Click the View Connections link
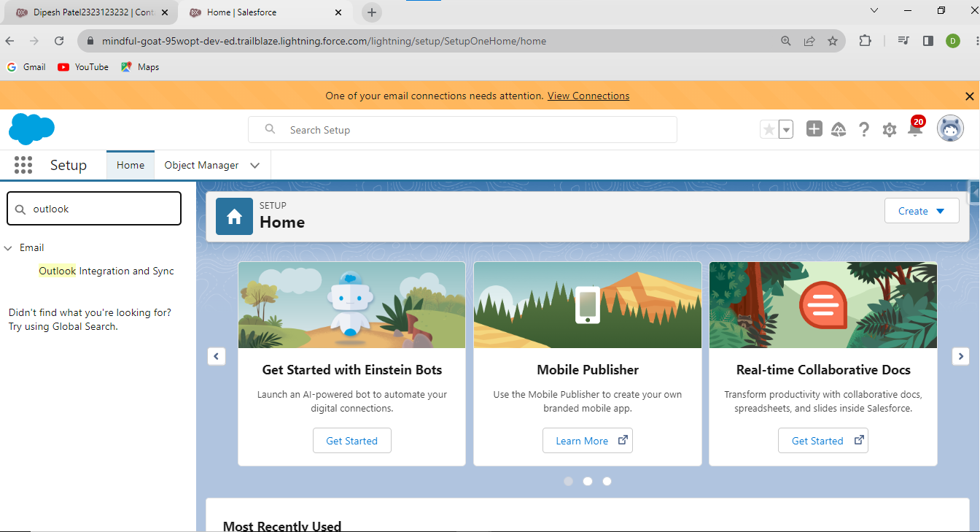 (x=588, y=96)
